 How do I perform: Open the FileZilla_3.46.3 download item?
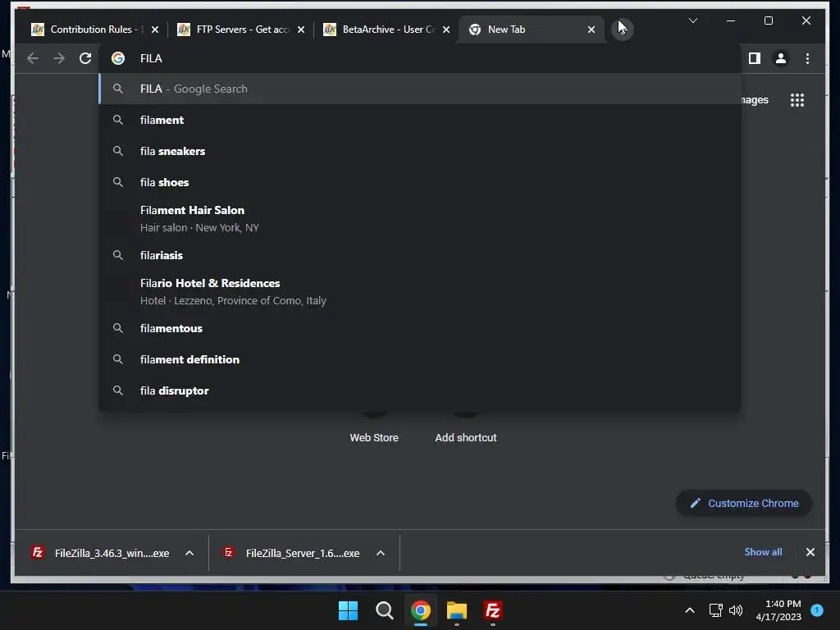pos(101,553)
